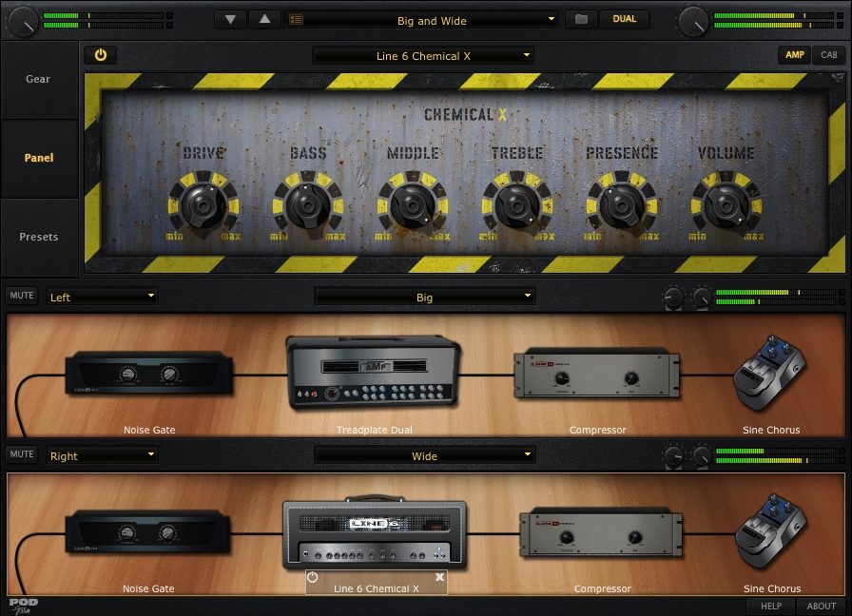Click the DRIVE knob
Image resolution: width=852 pixels, height=616 pixels.
(x=203, y=206)
